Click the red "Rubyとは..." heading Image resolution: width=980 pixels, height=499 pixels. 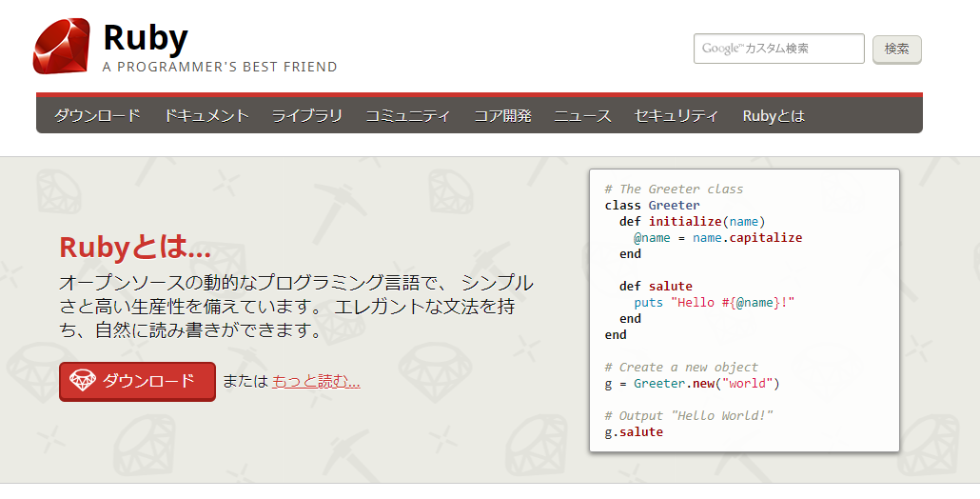(x=135, y=248)
